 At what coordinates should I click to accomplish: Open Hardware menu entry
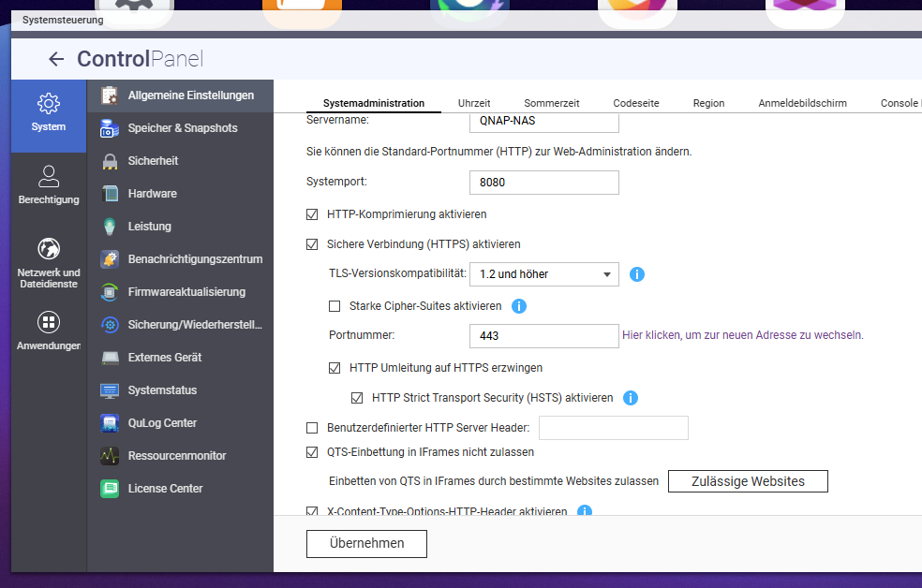(180, 194)
